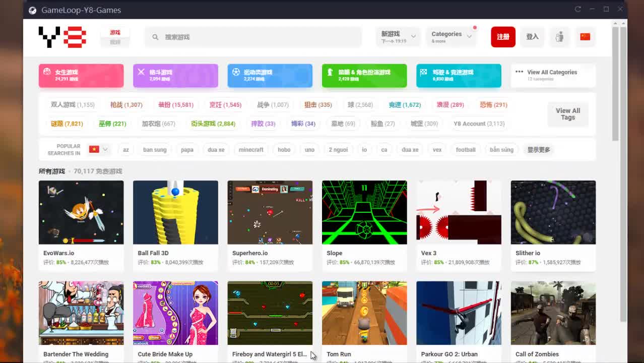Click the popular search 'papa'
644x363 pixels.
coord(187,150)
